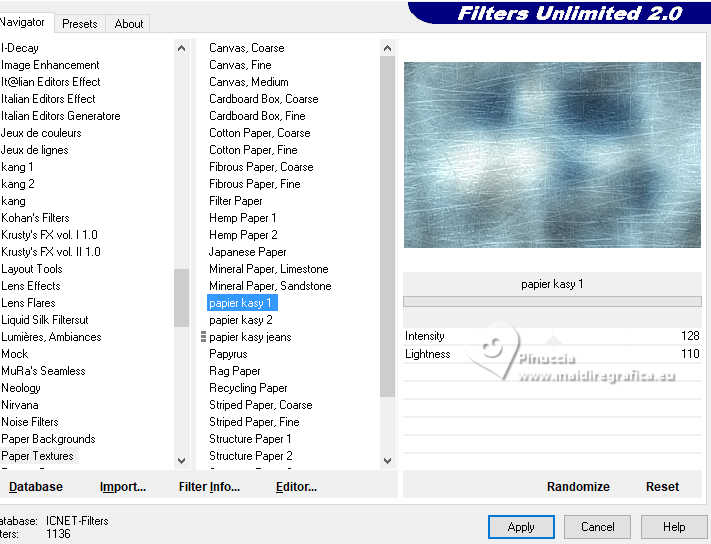Image resolution: width=711 pixels, height=544 pixels.
Task: Select the papier kasy 2 filter
Action: pos(241,320)
